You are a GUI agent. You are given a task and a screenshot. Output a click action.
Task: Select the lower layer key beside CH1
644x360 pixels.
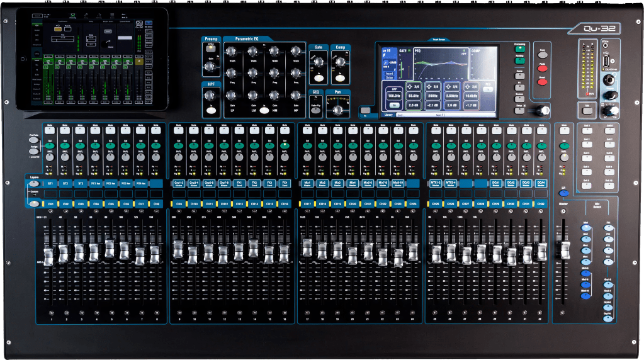point(34,204)
